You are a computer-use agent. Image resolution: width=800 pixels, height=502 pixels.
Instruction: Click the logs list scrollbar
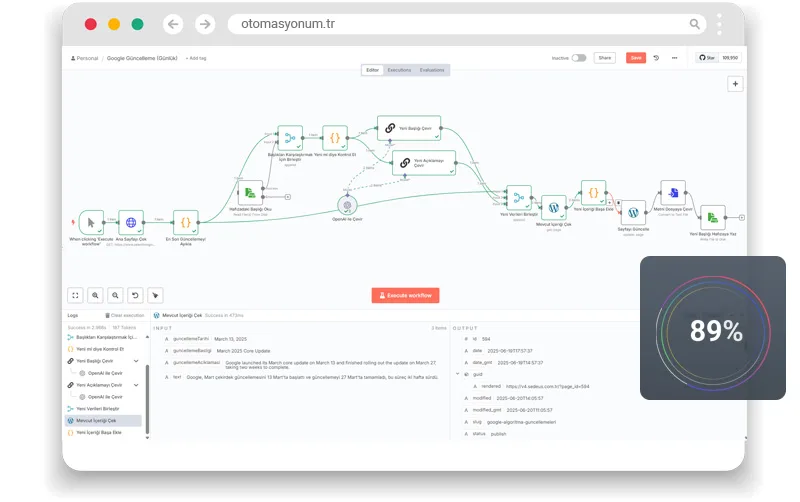coord(147,398)
